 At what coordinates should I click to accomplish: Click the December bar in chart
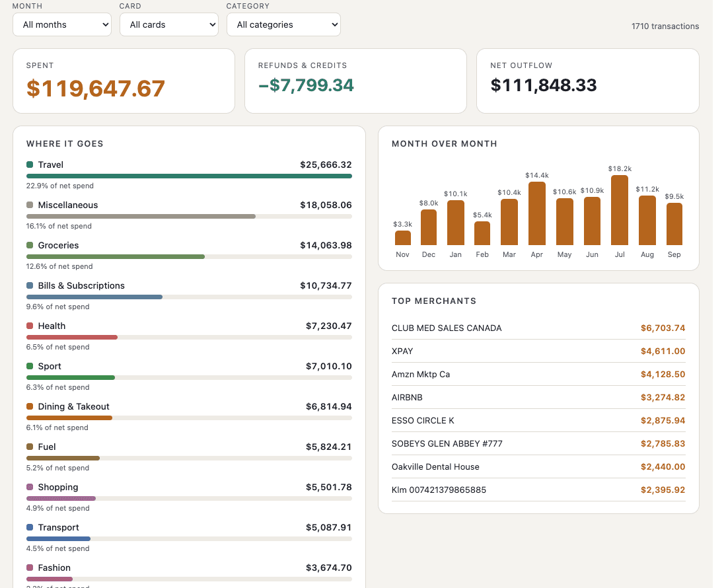coord(429,227)
